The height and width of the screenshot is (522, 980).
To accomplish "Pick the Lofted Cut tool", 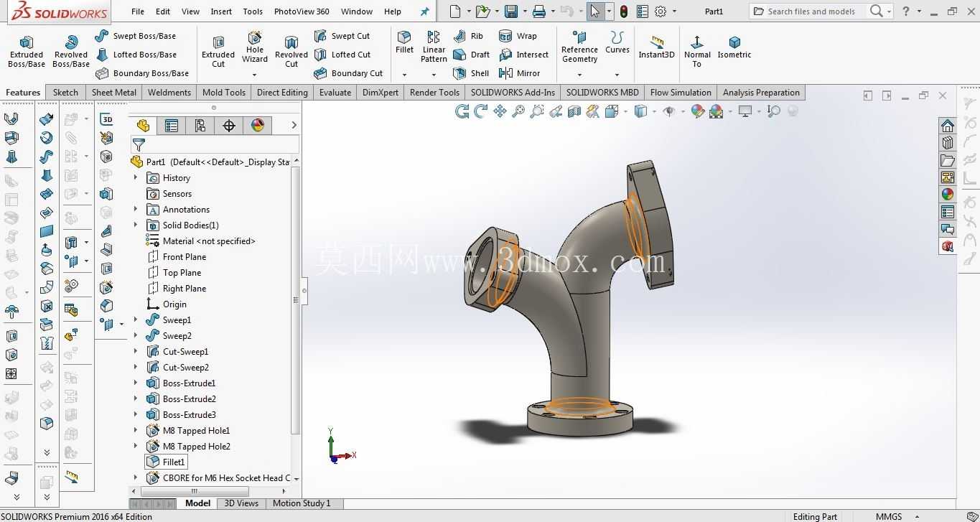I will tap(342, 55).
